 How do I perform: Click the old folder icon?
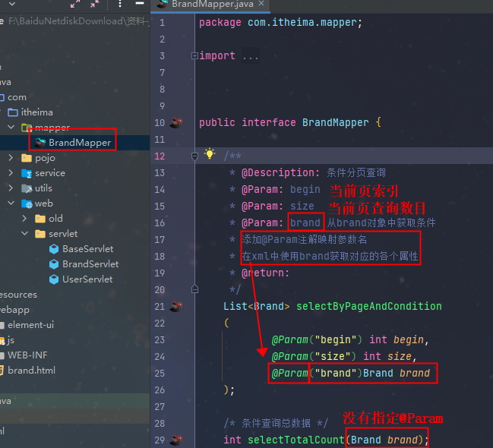(x=40, y=219)
